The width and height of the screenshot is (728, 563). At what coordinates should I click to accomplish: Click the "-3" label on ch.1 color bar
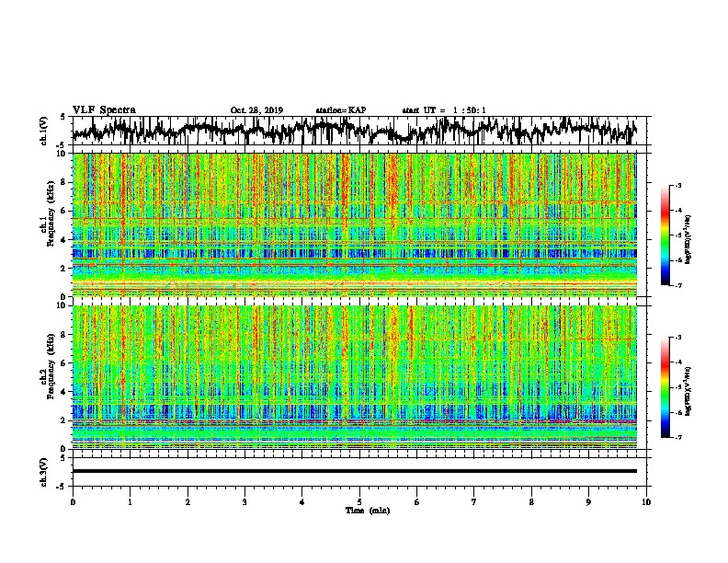pyautogui.click(x=678, y=186)
